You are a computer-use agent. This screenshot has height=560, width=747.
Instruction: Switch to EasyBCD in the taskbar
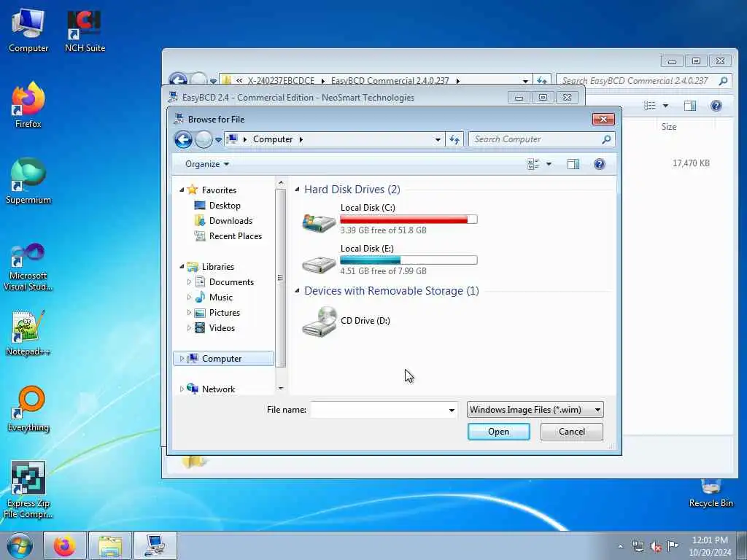click(155, 545)
